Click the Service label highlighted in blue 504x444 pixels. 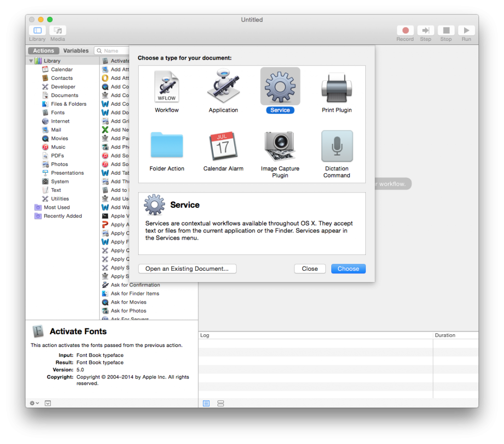pos(280,110)
